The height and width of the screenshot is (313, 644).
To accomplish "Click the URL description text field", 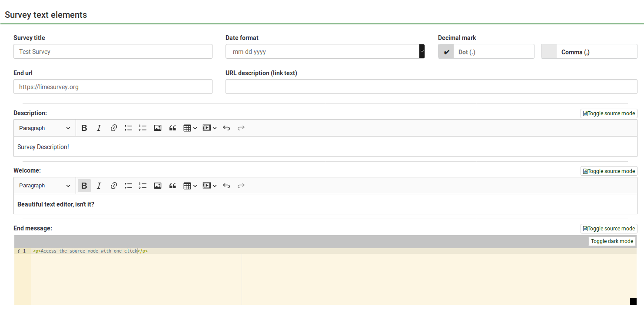I will click(x=431, y=87).
